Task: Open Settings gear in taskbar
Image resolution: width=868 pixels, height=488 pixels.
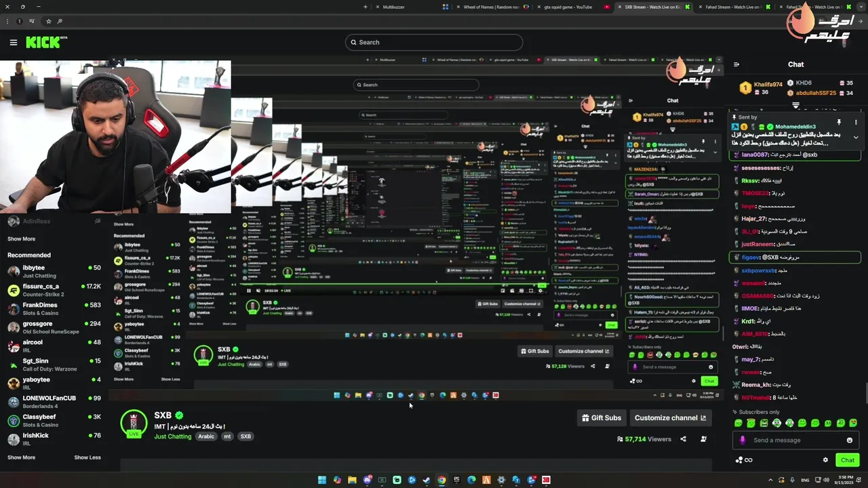Action: click(x=501, y=480)
